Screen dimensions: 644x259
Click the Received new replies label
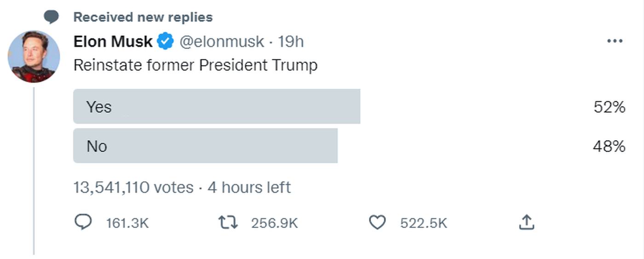[x=143, y=17]
